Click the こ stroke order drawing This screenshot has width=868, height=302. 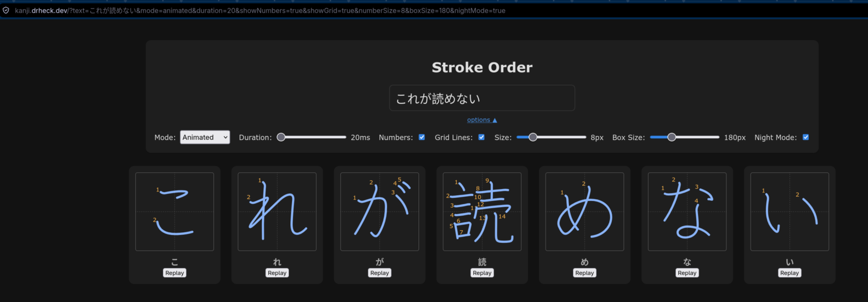175,212
